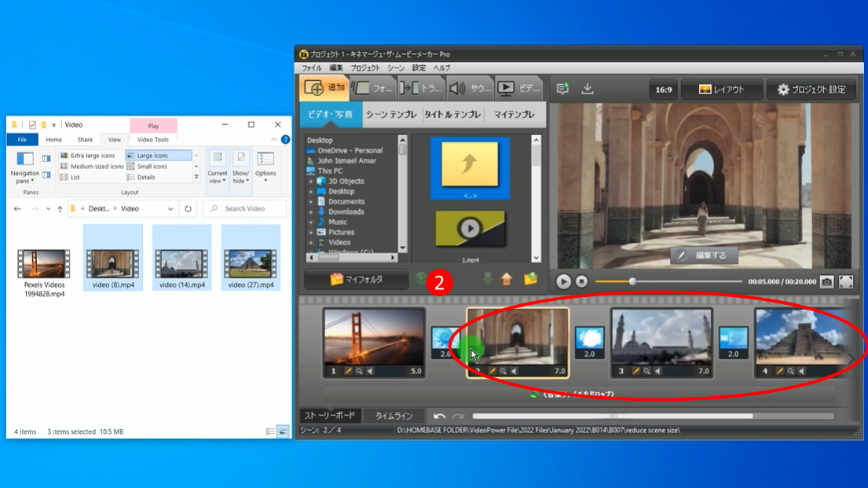Expand the Documents folder tree node
The height and width of the screenshot is (488, 868).
[311, 202]
